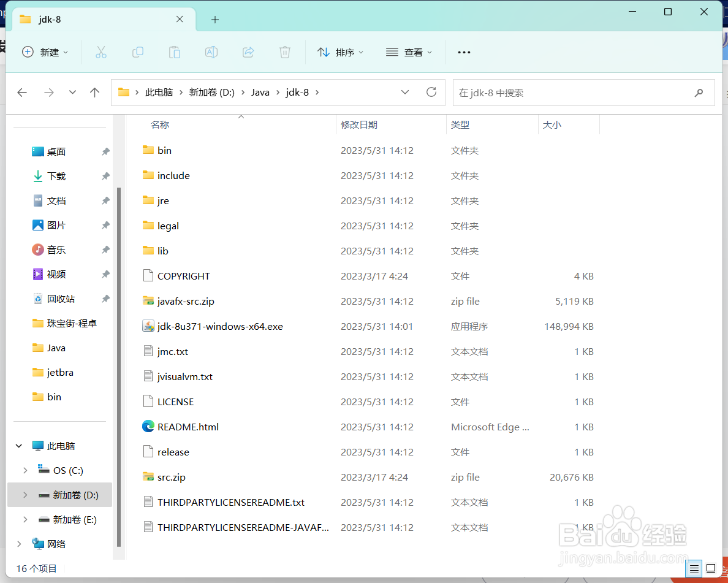This screenshot has height=583, width=728.
Task: Expand address bar history dropdown
Action: (x=405, y=92)
